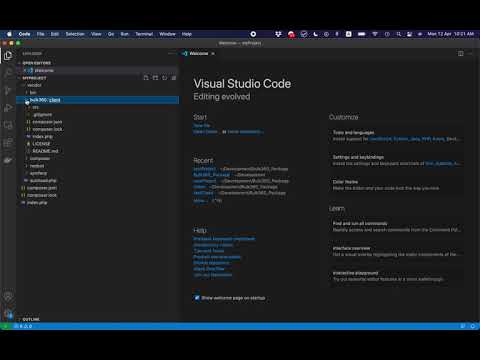Open the feedback icon in status bar
The height and width of the screenshot is (360, 480).
(x=463, y=326)
